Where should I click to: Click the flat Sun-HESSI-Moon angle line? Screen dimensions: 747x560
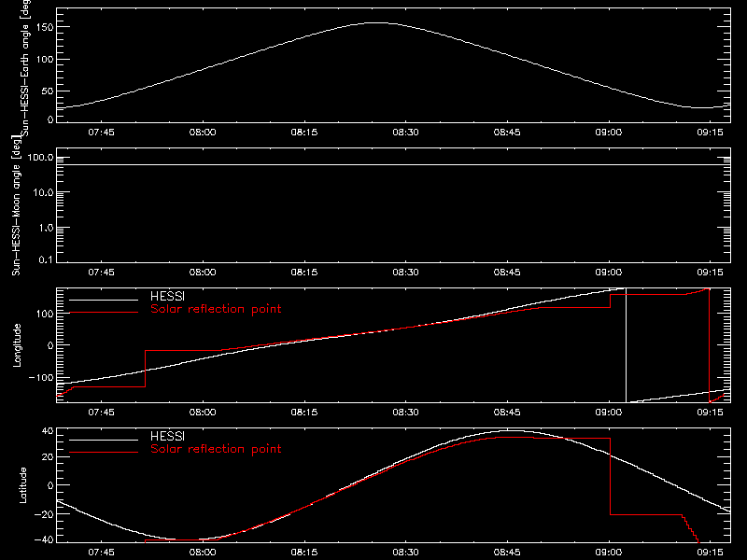tap(393, 165)
